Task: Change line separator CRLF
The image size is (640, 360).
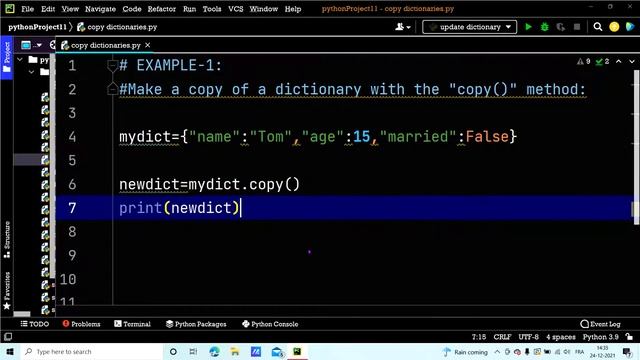Action: 502,337
